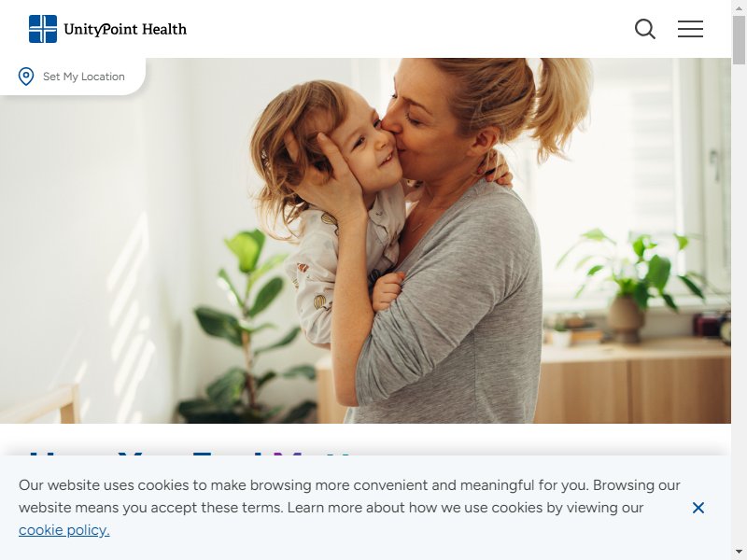Screen dimensions: 747x560
Task: Click the UnityPoint Health wordmark text
Action: (125, 30)
